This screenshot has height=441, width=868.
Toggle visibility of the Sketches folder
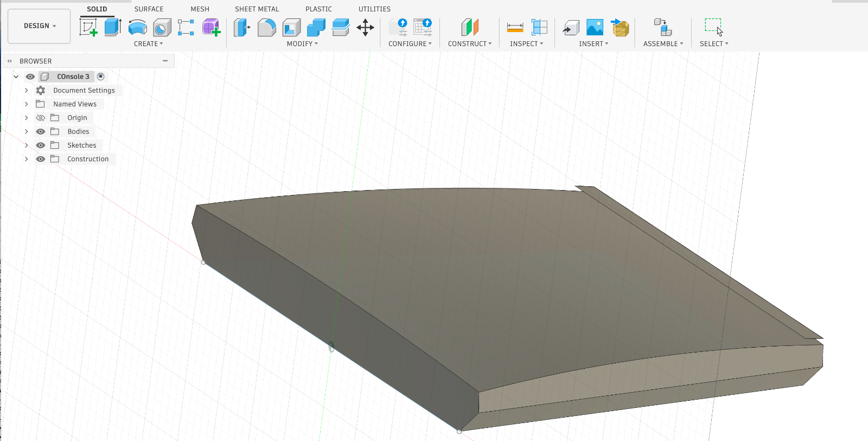41,145
